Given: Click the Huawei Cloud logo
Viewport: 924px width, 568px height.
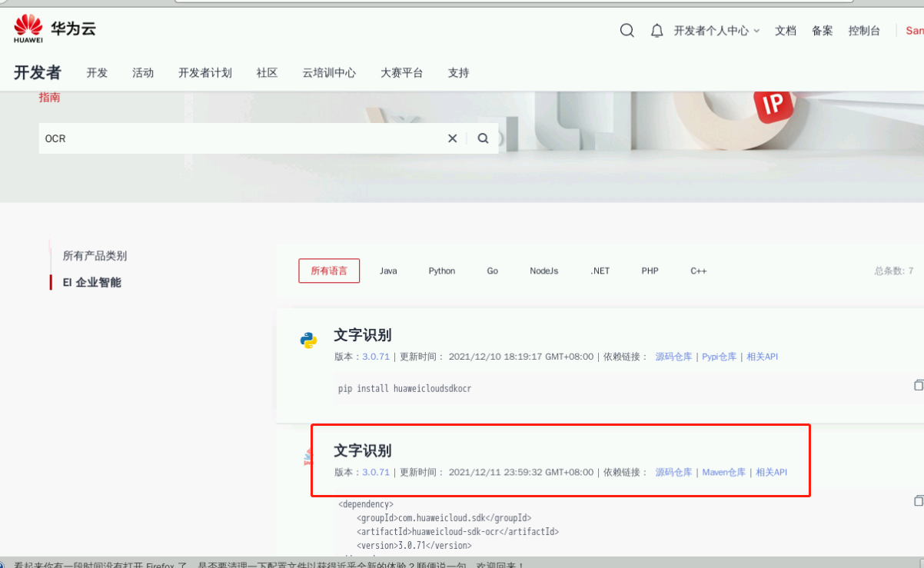Looking at the screenshot, I should coord(55,29).
